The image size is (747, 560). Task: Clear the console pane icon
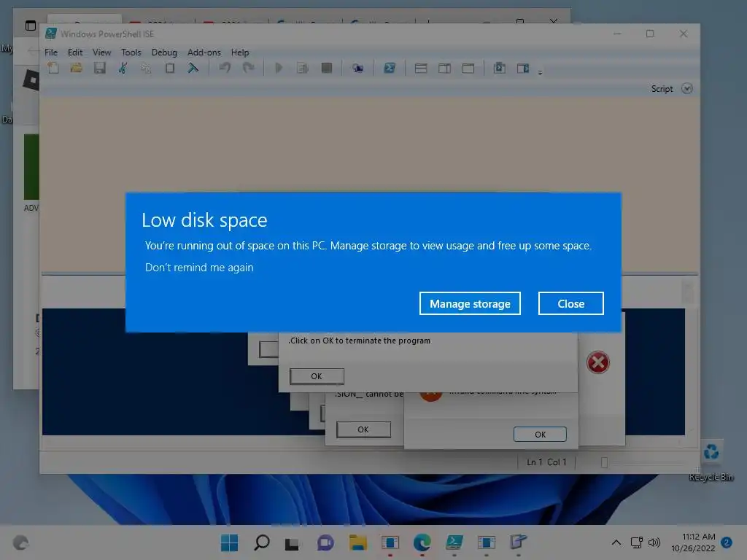pos(193,68)
